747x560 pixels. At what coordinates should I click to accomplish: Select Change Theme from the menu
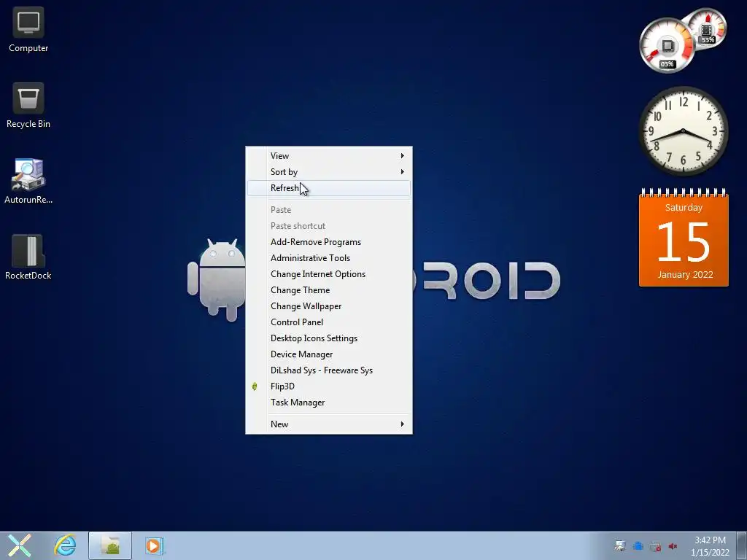tap(329, 290)
